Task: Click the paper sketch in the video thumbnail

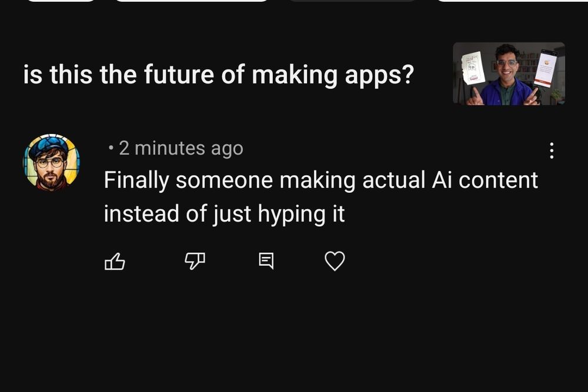Action: click(x=473, y=69)
